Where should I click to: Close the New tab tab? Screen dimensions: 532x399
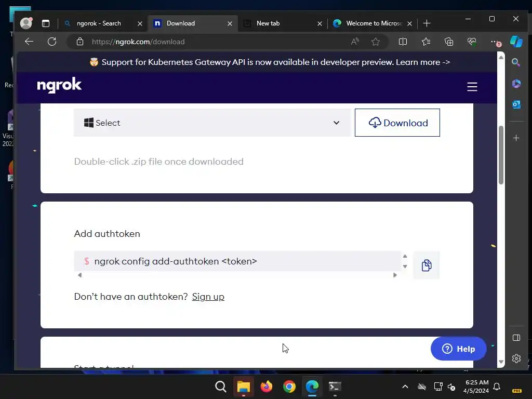320,23
